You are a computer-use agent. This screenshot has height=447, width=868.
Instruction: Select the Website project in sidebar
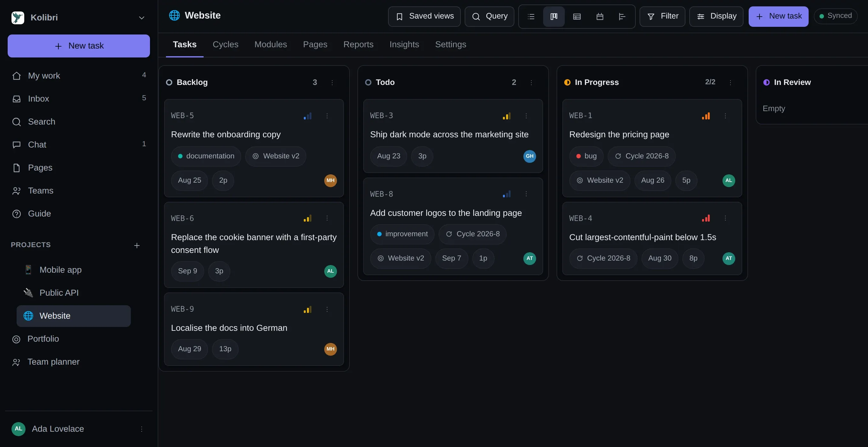[x=73, y=316]
